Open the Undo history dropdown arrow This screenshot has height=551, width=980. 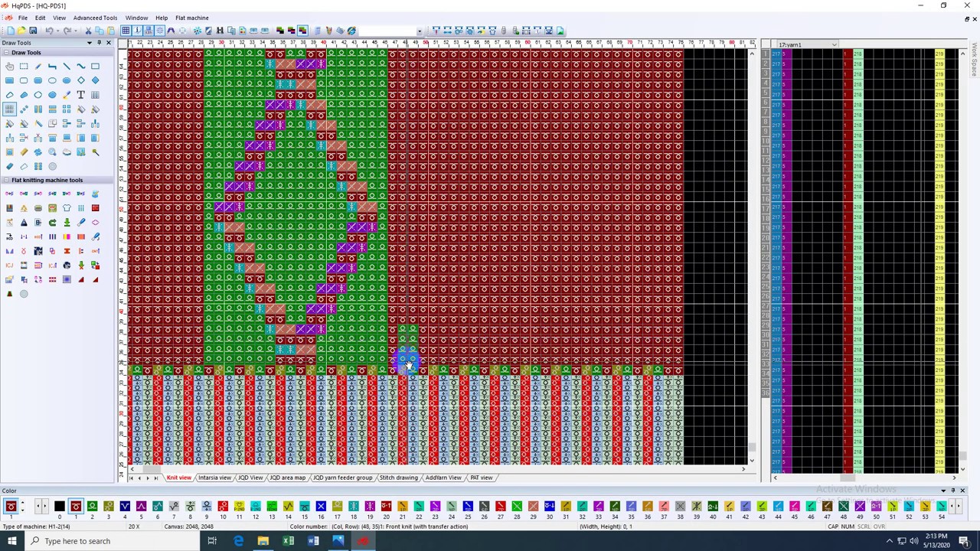coord(57,31)
